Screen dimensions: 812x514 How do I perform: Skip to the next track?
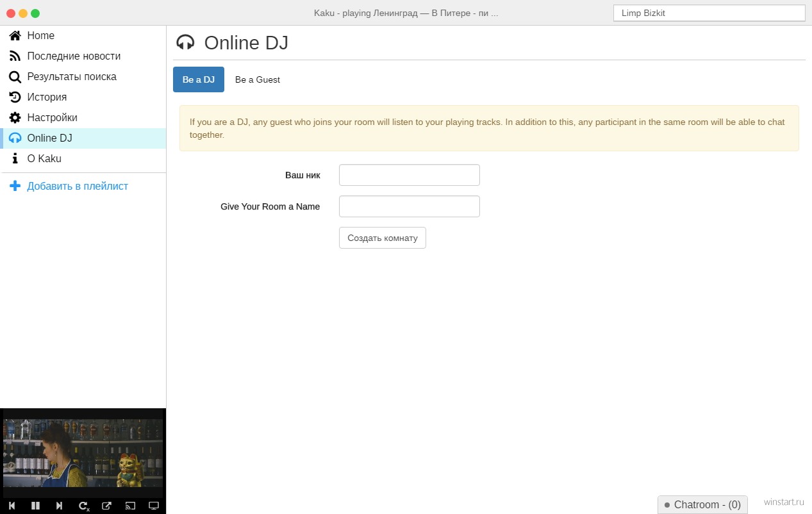coord(59,506)
